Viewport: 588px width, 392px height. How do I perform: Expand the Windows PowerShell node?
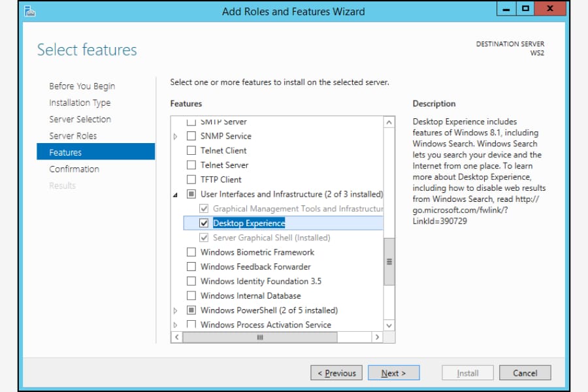175,310
